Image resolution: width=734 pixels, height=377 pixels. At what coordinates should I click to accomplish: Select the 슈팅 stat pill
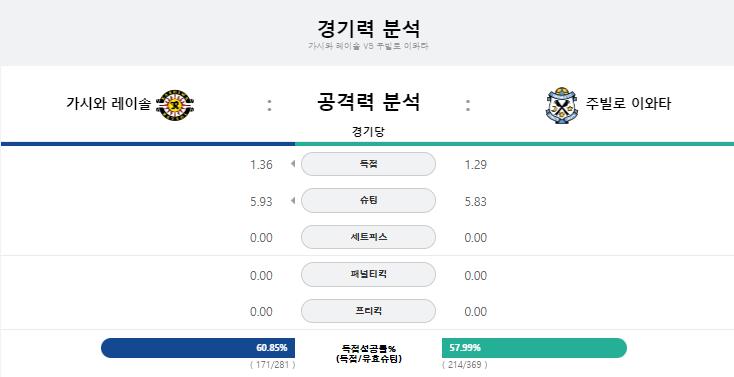368,200
